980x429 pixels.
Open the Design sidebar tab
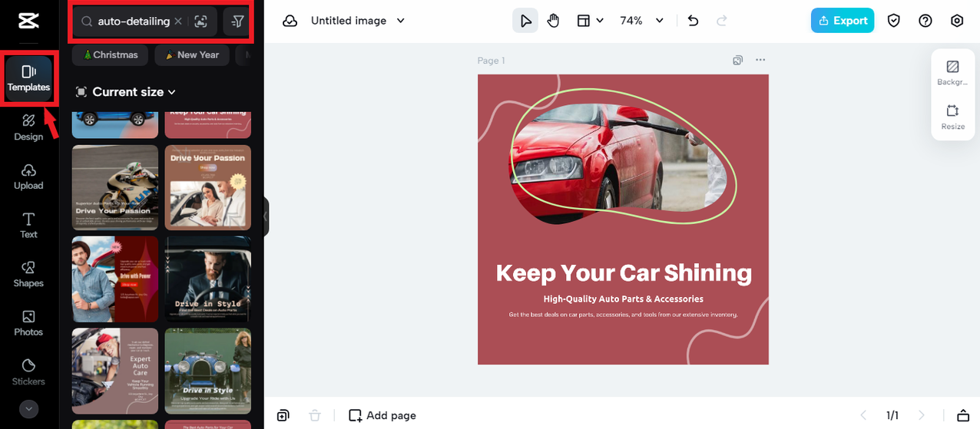28,127
